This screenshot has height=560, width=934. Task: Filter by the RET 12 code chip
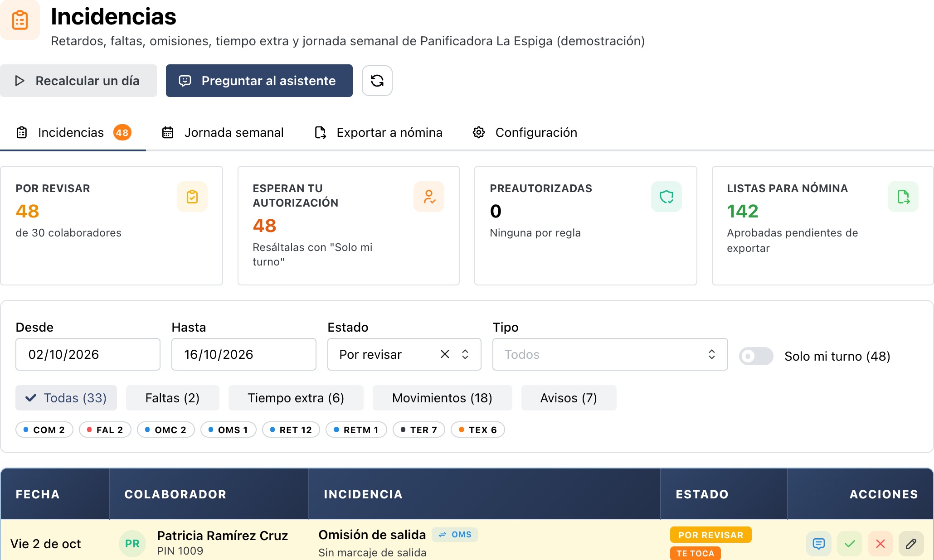tap(291, 430)
